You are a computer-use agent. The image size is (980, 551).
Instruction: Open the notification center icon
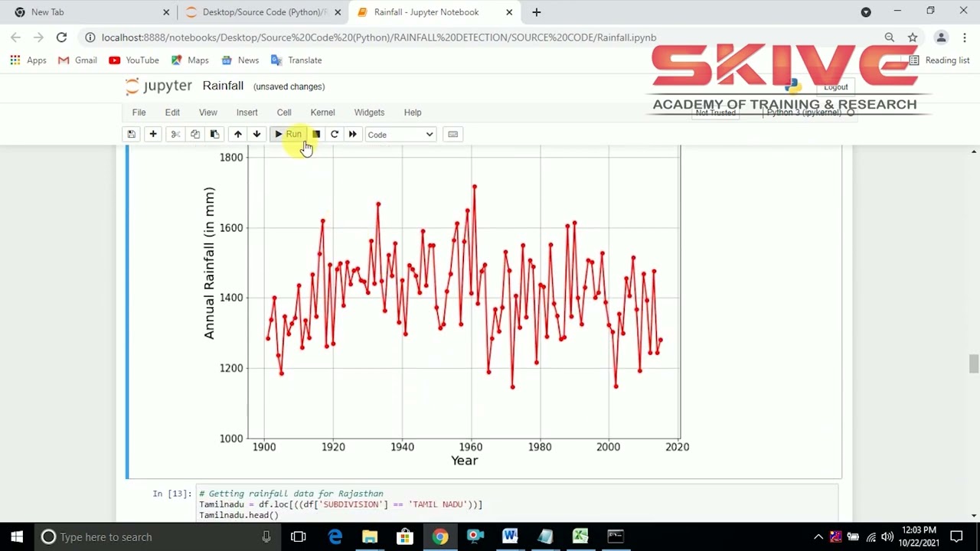(x=957, y=537)
